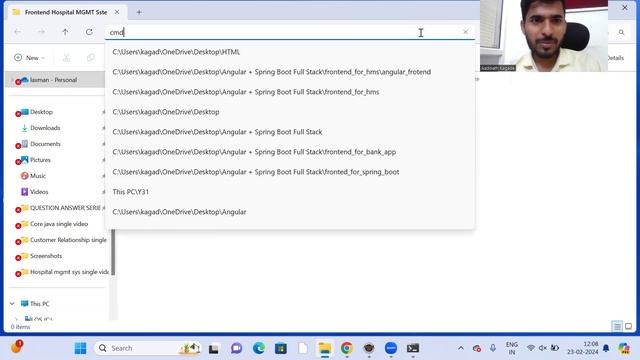Click the ENG IN language indicator
The image size is (640, 360).
pos(511,348)
